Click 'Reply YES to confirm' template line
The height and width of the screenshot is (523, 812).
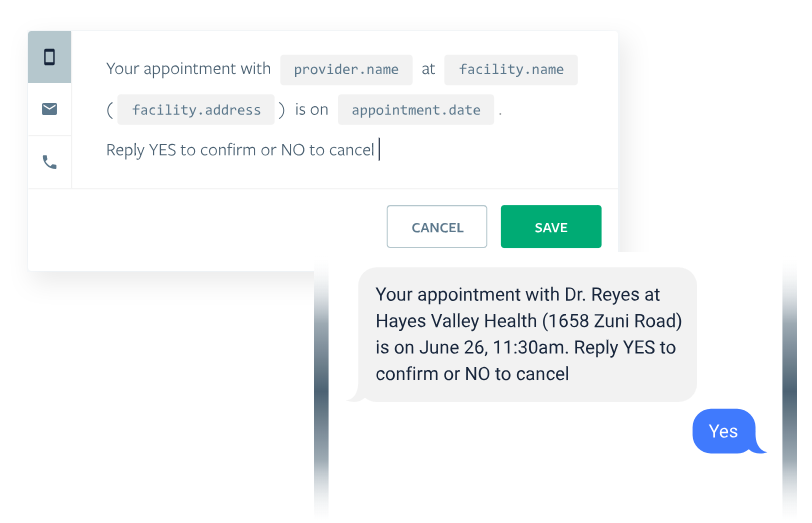click(x=240, y=150)
